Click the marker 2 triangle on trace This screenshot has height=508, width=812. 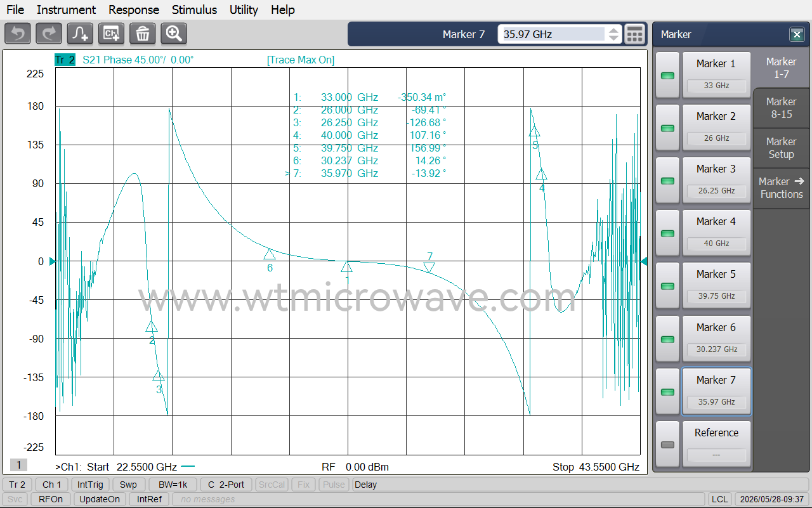[x=152, y=327]
